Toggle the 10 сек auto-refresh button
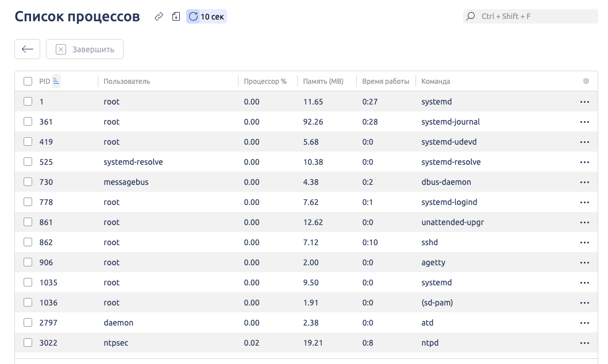This screenshot has width=608, height=364. coord(206,17)
